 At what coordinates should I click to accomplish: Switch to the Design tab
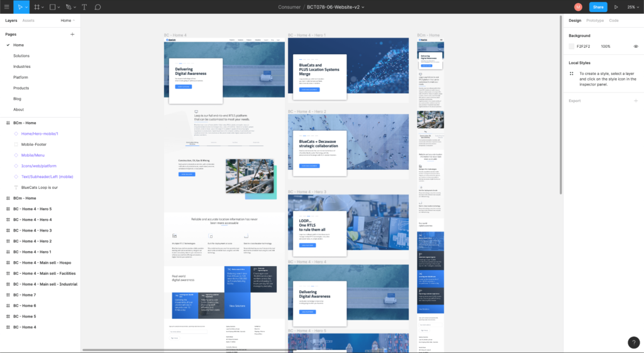[575, 21]
